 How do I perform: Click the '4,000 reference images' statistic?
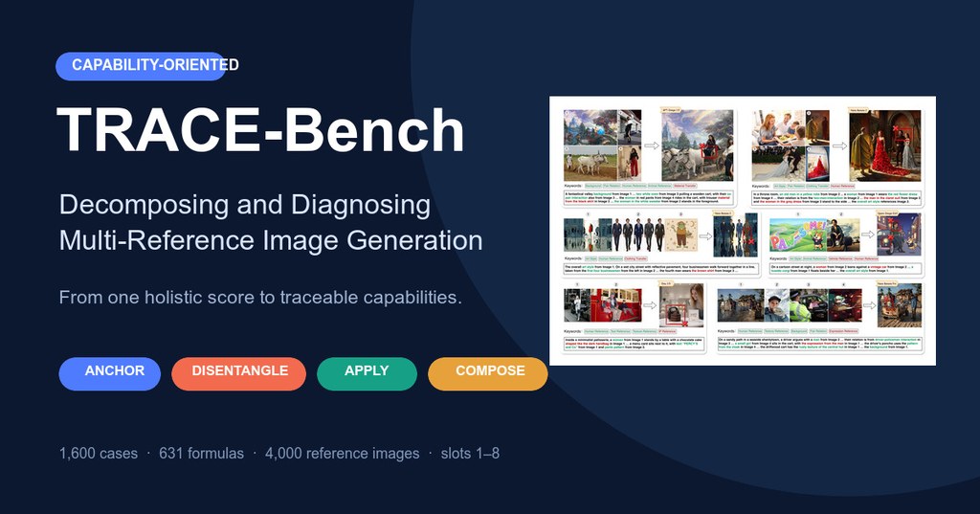(x=342, y=454)
